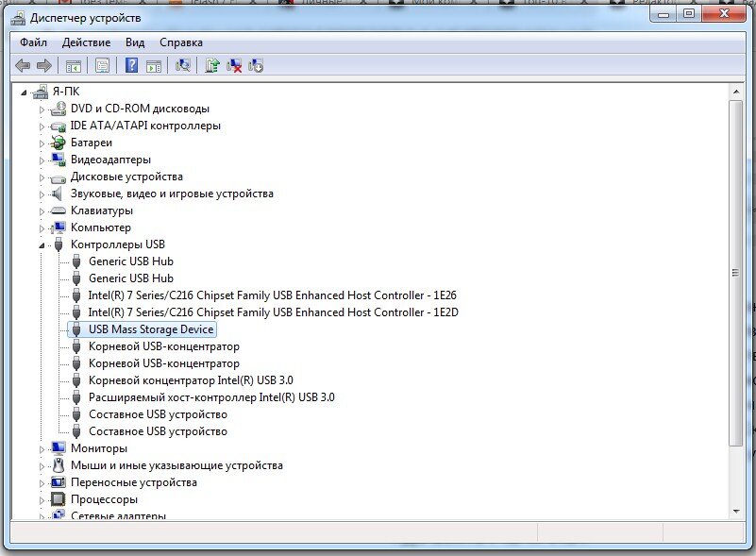Select Звуковые, видео и игровые устройства

click(x=172, y=194)
